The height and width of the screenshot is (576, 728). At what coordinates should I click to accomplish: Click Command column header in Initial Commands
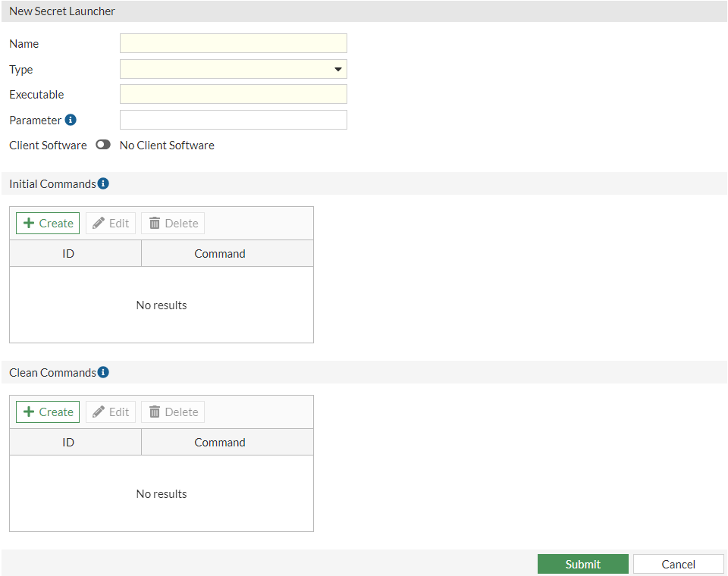227,253
